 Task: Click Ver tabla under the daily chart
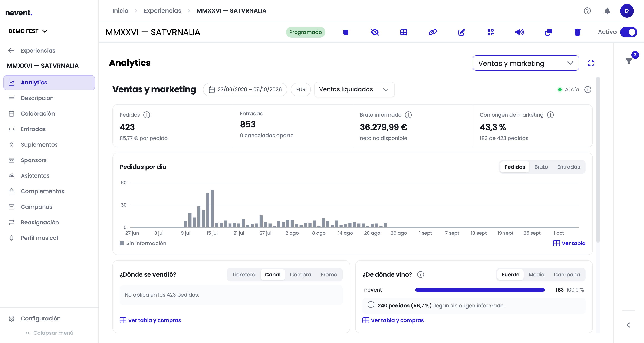(569, 243)
